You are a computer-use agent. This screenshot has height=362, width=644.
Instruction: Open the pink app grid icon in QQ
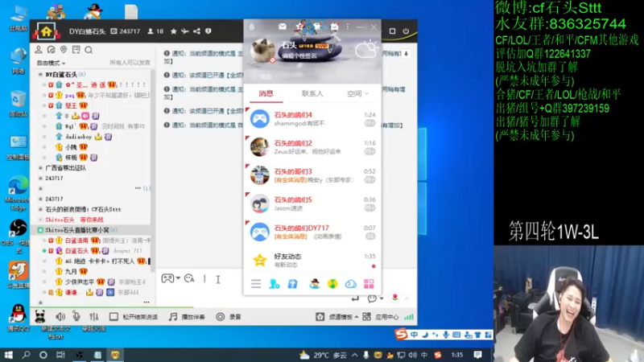tap(369, 284)
